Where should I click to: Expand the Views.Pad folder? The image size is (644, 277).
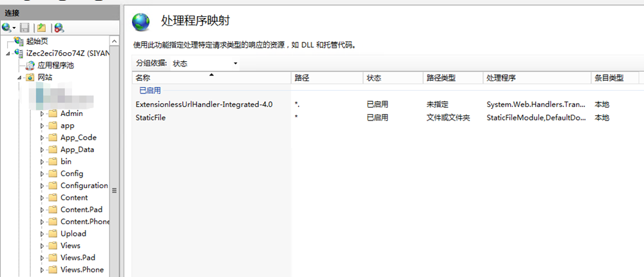pos(42,258)
